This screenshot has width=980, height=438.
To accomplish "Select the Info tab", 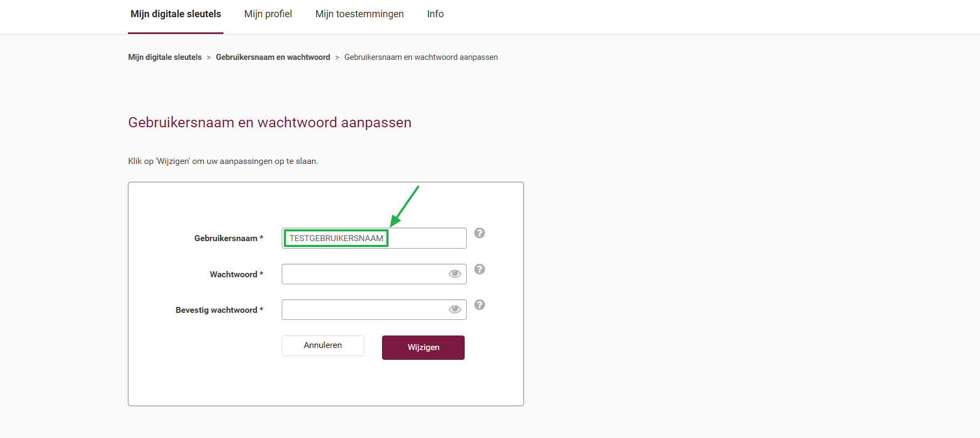I will click(x=435, y=14).
